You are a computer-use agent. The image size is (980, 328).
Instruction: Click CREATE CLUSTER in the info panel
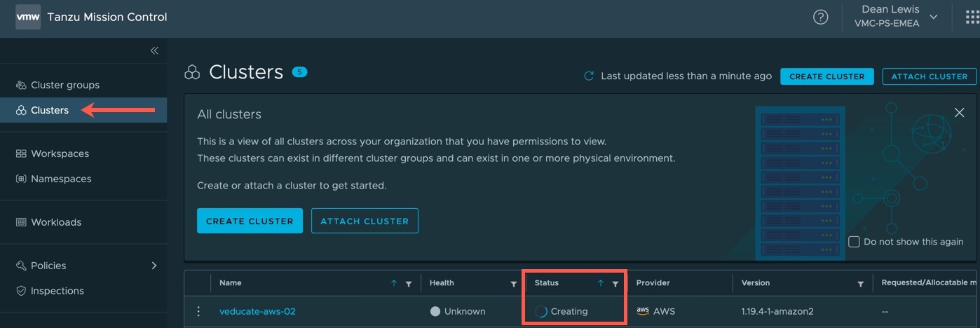pyautogui.click(x=250, y=221)
